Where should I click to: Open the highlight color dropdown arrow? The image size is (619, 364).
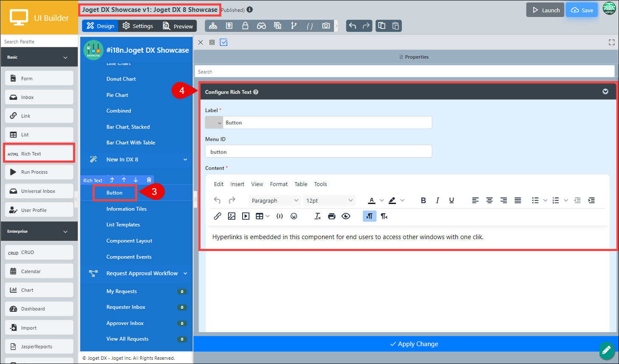[402, 200]
